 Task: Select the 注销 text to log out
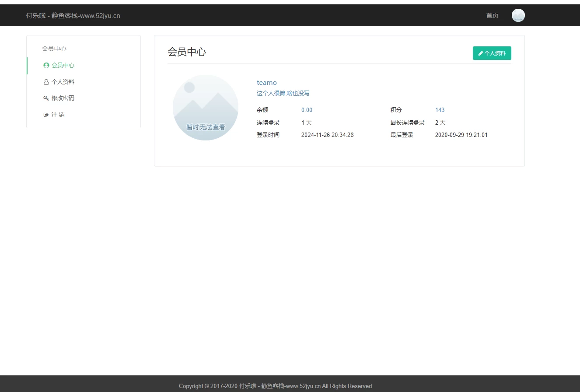(x=58, y=115)
